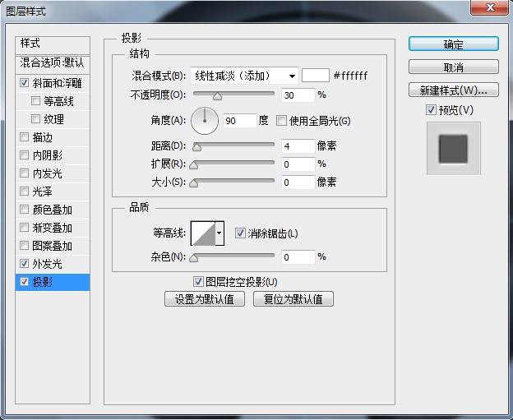Click the 杂色 value field
This screenshot has height=420, width=513.
click(298, 257)
